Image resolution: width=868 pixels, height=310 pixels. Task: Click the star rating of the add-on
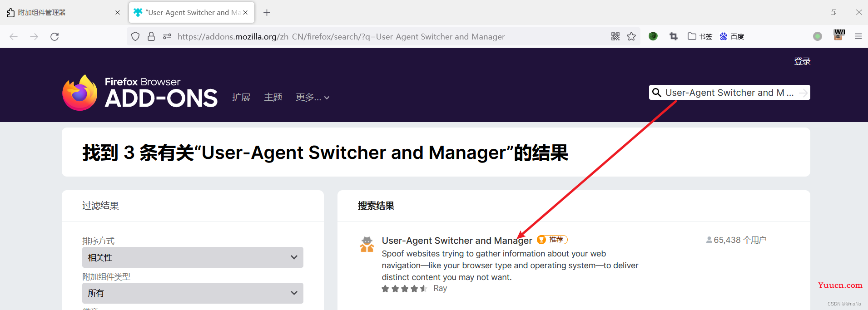point(404,289)
